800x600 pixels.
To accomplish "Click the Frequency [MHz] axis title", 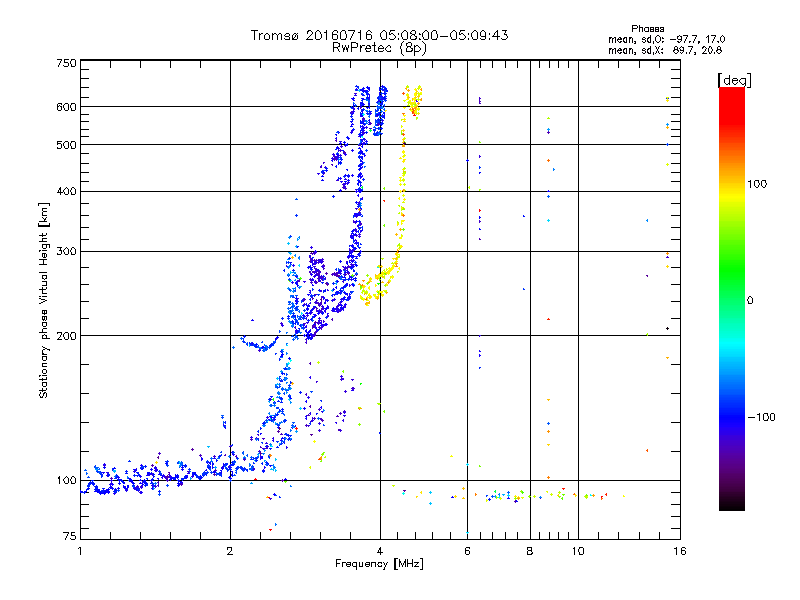I will [379, 564].
